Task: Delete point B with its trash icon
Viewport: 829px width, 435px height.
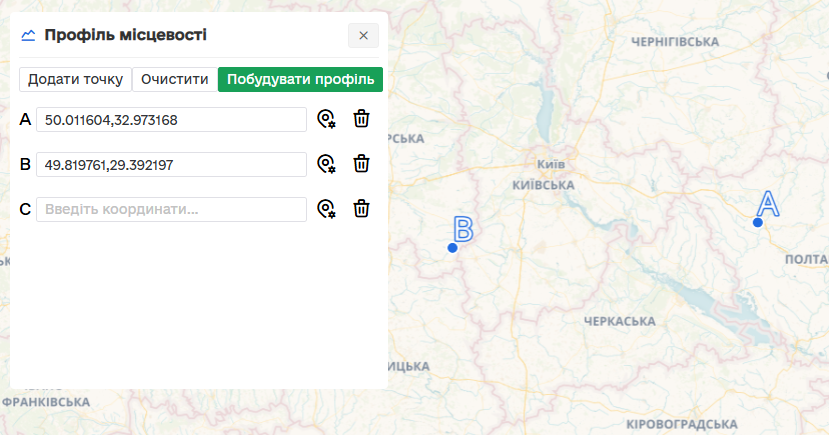Action: (361, 164)
